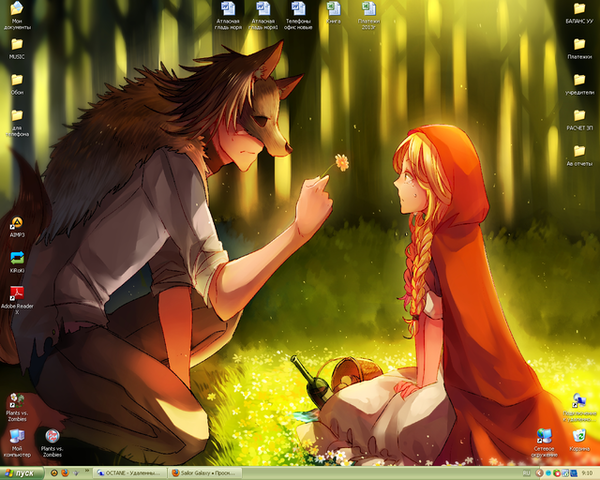Open the Обои folder

[17, 80]
